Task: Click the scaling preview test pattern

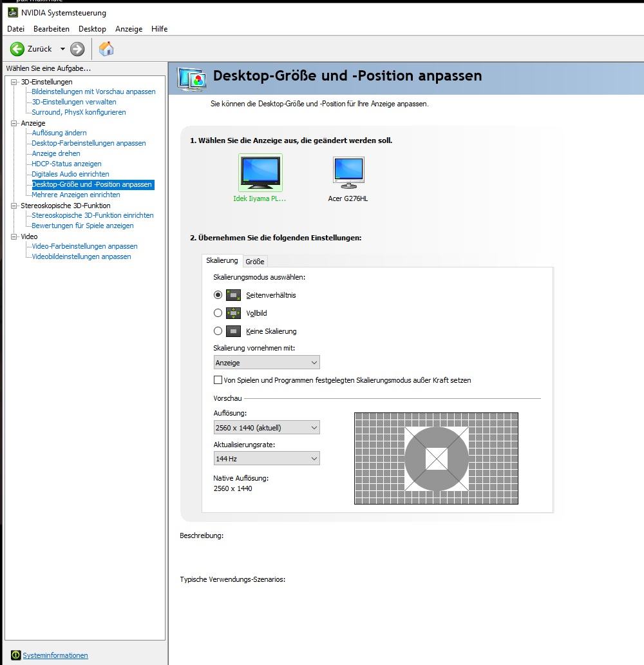Action: coord(436,458)
